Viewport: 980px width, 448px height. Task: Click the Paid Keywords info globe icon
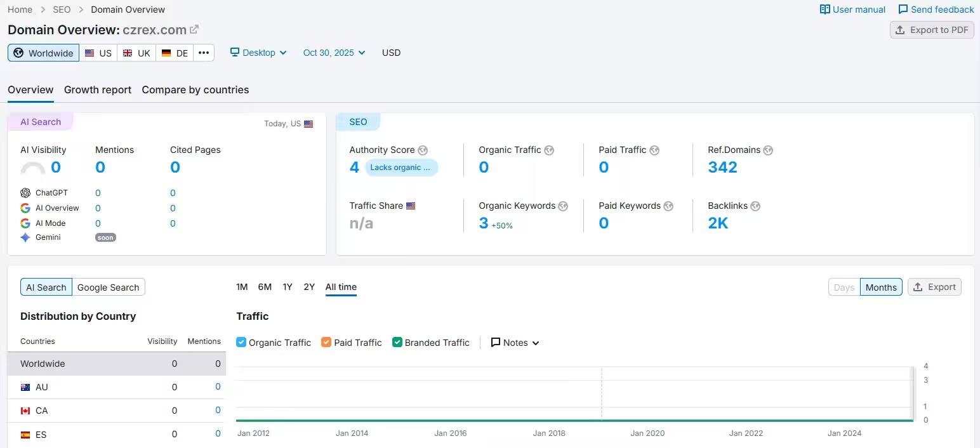tap(668, 206)
